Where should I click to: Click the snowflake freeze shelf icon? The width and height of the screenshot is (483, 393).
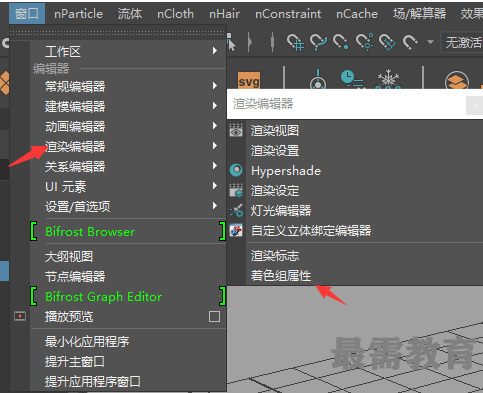point(388,79)
